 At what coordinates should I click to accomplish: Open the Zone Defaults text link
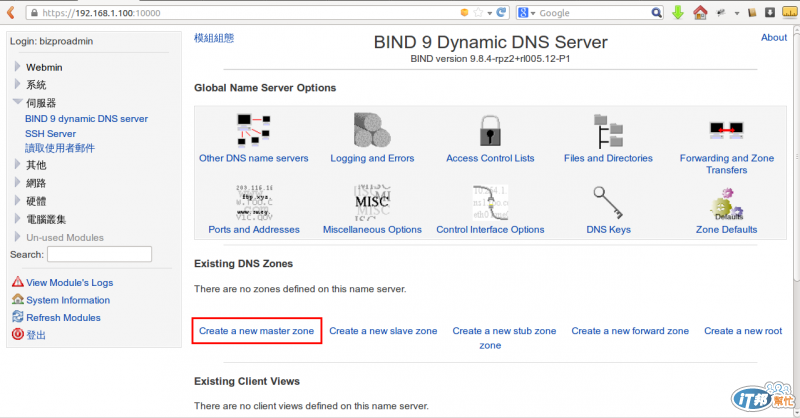coord(727,230)
